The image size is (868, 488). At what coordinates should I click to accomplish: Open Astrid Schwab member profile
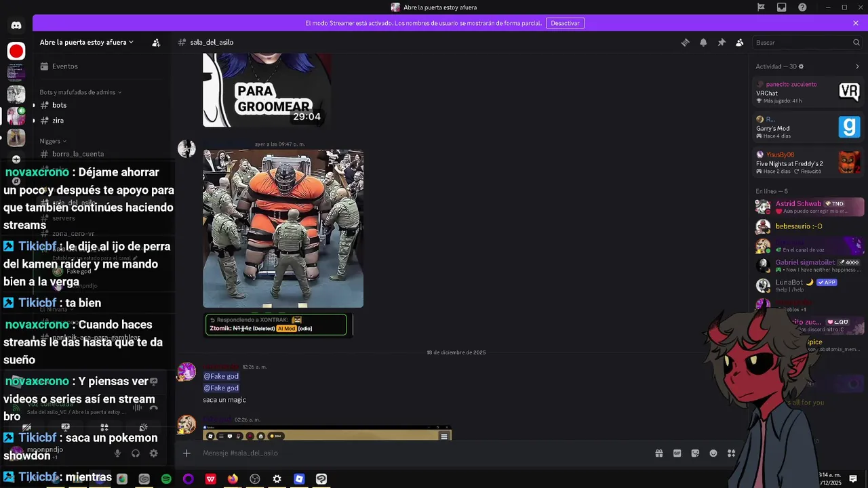click(810, 207)
